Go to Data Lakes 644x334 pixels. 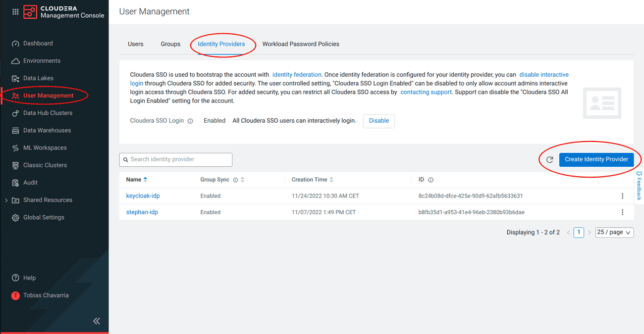(x=38, y=78)
